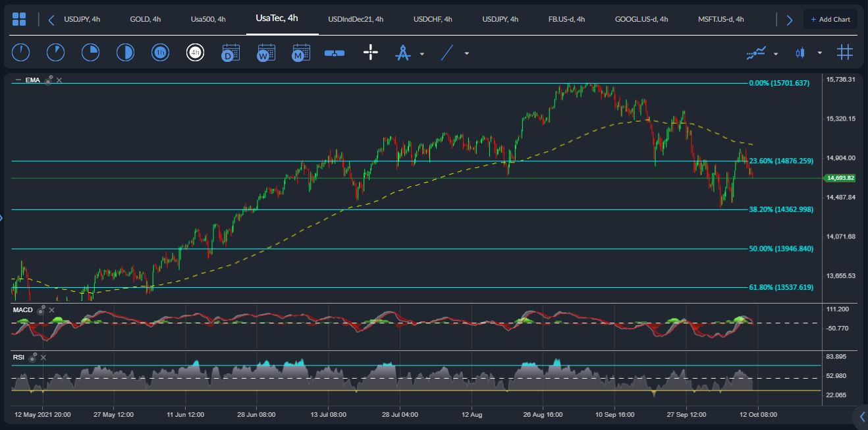Open the USDCHF, 4h chart tab

[x=433, y=19]
